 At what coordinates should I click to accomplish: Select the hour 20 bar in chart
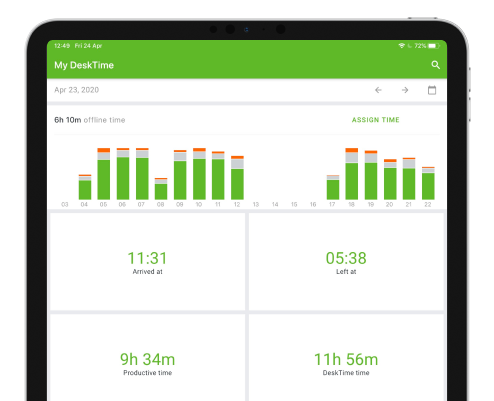390,179
